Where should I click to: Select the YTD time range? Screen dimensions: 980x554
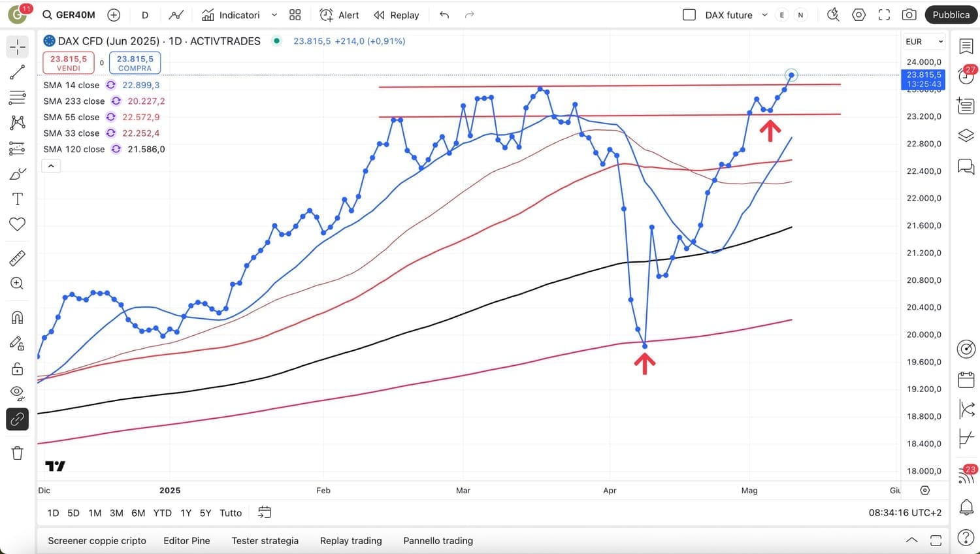(162, 513)
